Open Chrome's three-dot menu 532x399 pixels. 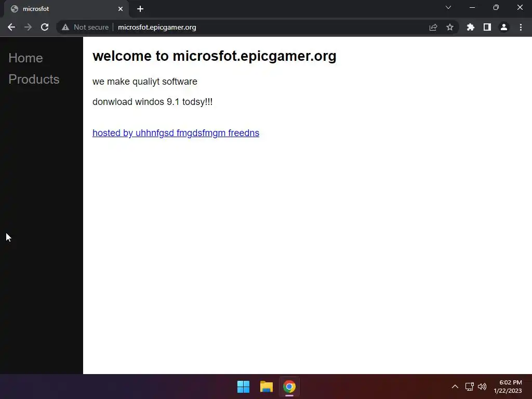click(521, 27)
